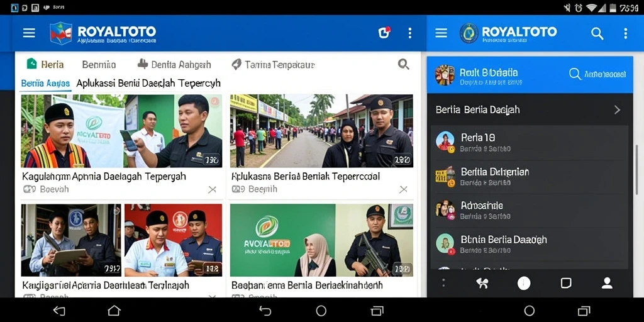644x322 pixels.
Task: Open the hamburger menu in left app
Action: [x=29, y=33]
